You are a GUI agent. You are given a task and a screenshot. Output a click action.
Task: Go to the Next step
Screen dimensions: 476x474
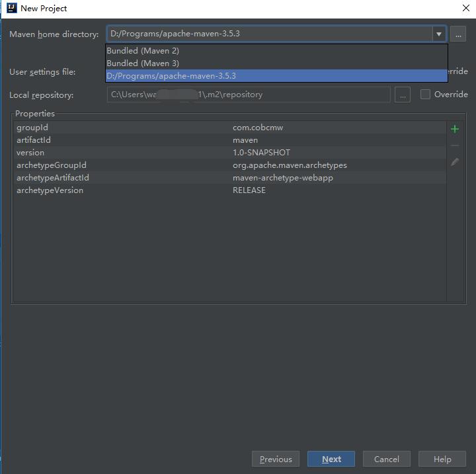tap(331, 459)
